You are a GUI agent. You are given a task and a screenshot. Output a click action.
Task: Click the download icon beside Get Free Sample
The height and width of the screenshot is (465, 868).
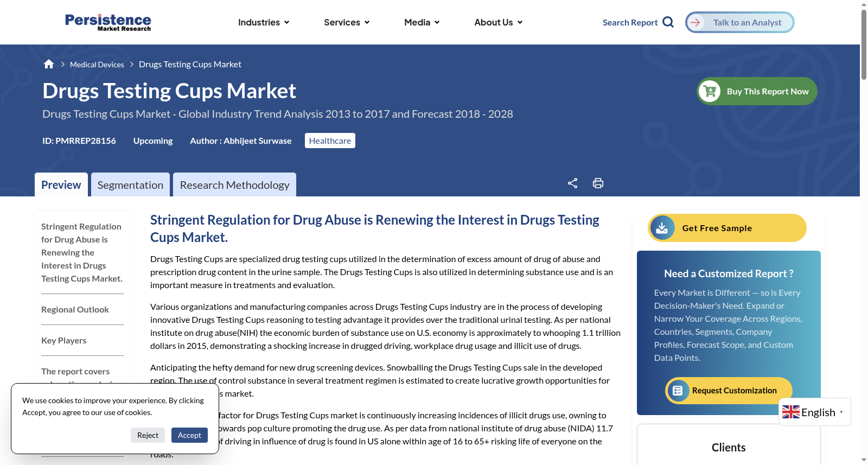[x=662, y=228]
